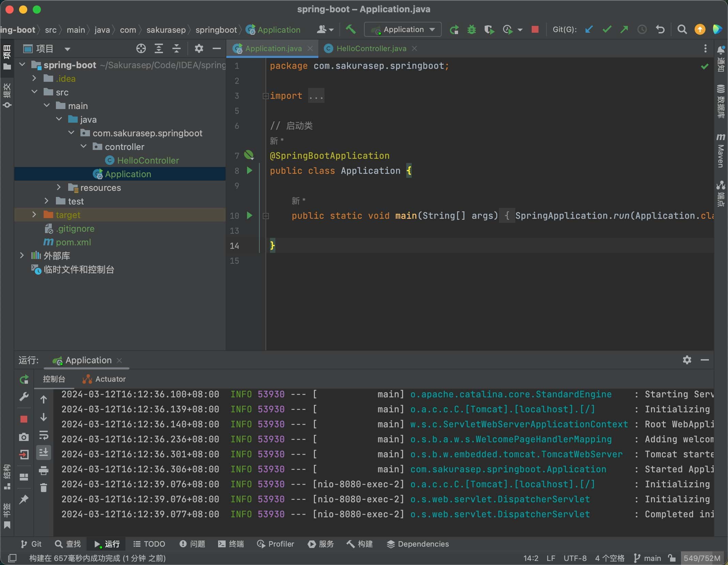Click the run gutter arrow beside main method
The width and height of the screenshot is (728, 565).
249,215
